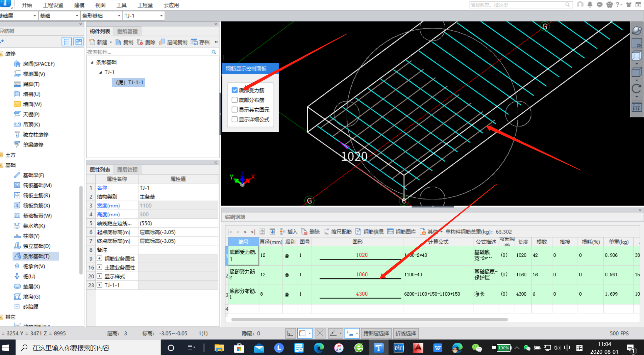Open the 建模 menu tab

(x=79, y=5)
